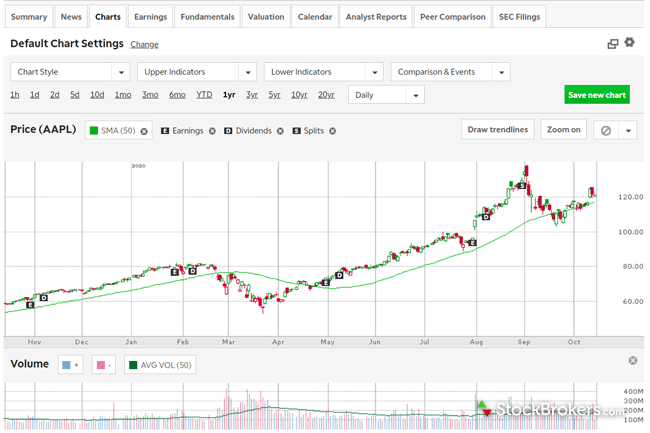The height and width of the screenshot is (433, 650).
Task: Click the Save new chart button
Action: (x=596, y=95)
